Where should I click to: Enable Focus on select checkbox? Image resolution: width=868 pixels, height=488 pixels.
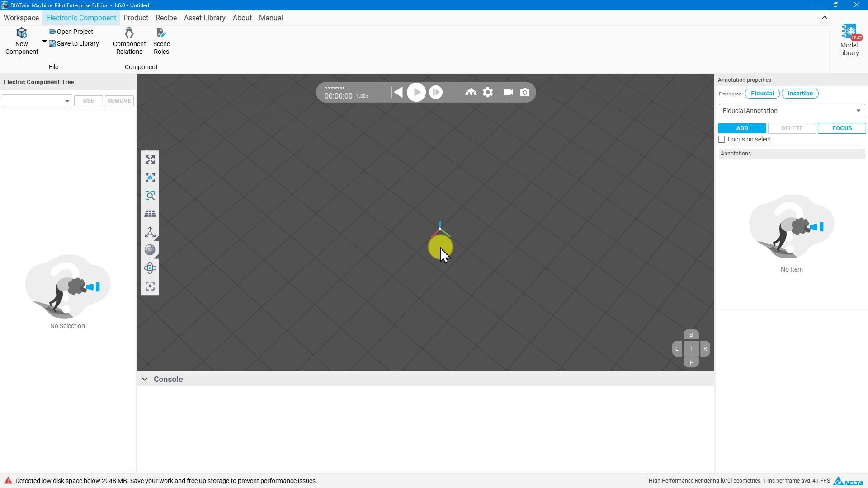[x=722, y=139]
